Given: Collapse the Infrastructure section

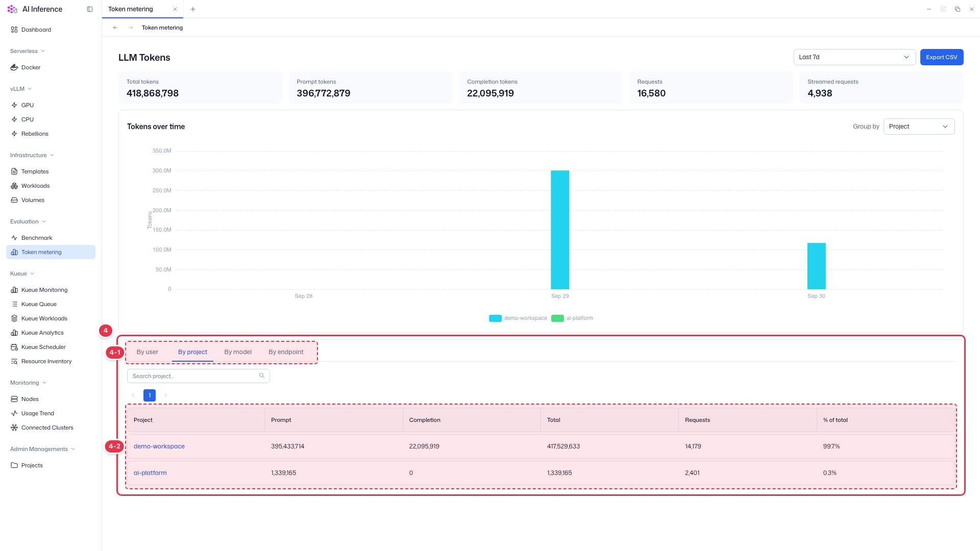Looking at the screenshot, I should tap(32, 155).
